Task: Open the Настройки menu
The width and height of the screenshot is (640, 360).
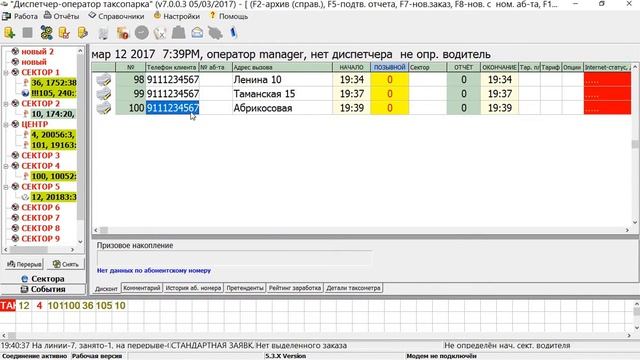Action: (177, 16)
